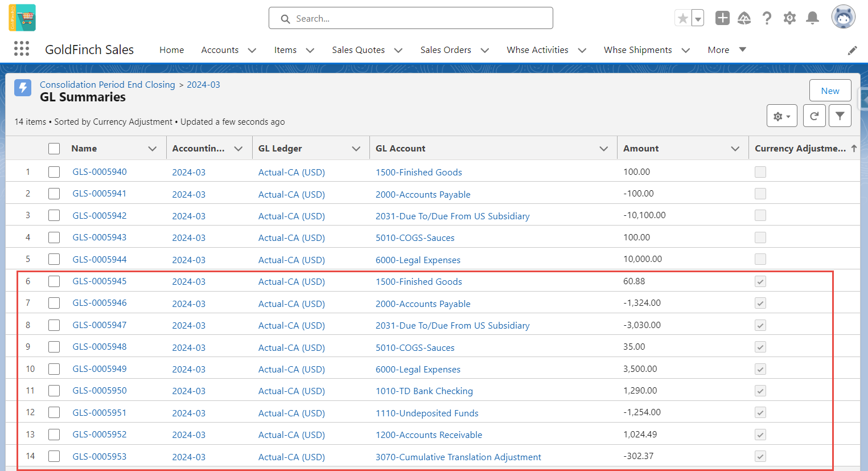Open the Notifications bell
868x471 pixels.
[x=812, y=18]
